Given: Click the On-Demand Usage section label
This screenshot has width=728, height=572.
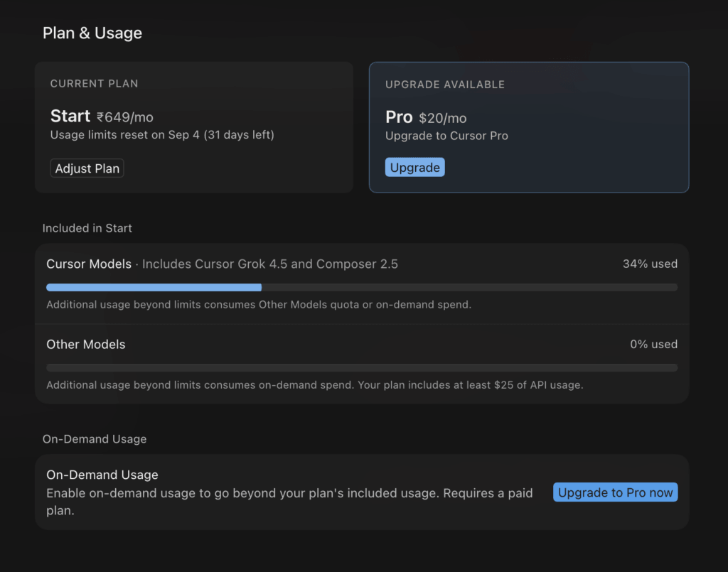Looking at the screenshot, I should [x=95, y=439].
